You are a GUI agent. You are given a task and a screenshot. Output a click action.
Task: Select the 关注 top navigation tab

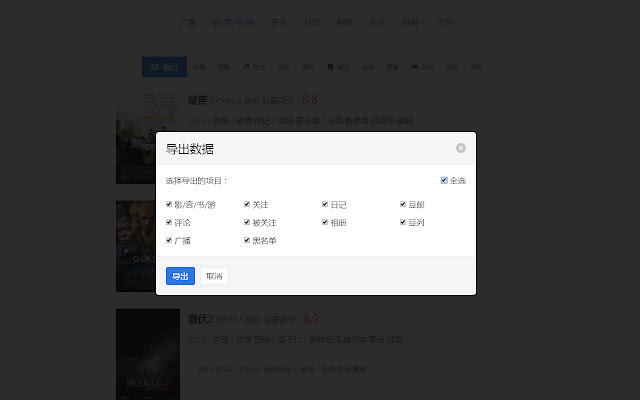tap(378, 22)
